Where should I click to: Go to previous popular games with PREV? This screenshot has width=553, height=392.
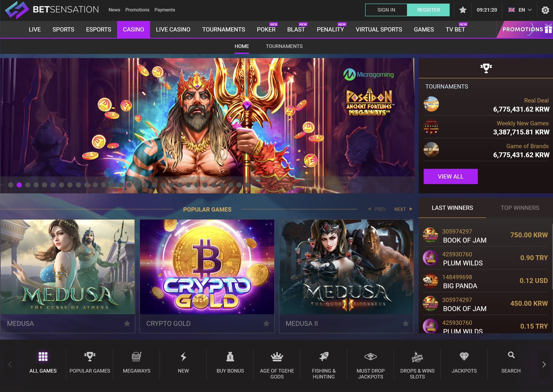coord(377,209)
